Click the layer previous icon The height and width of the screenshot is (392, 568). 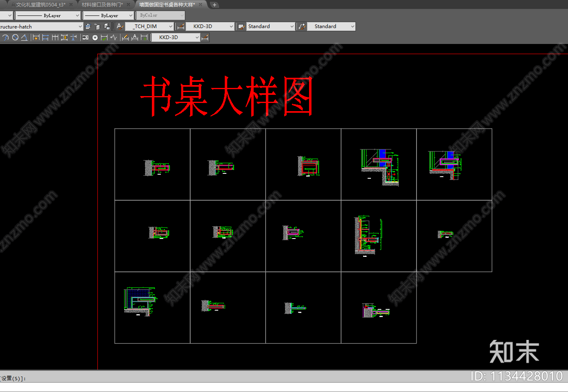[x=97, y=26]
